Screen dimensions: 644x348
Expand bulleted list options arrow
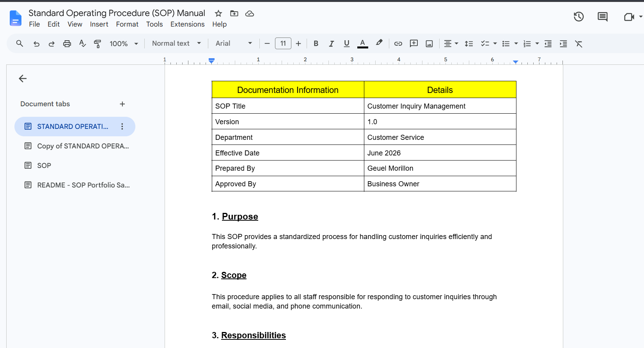(516, 44)
